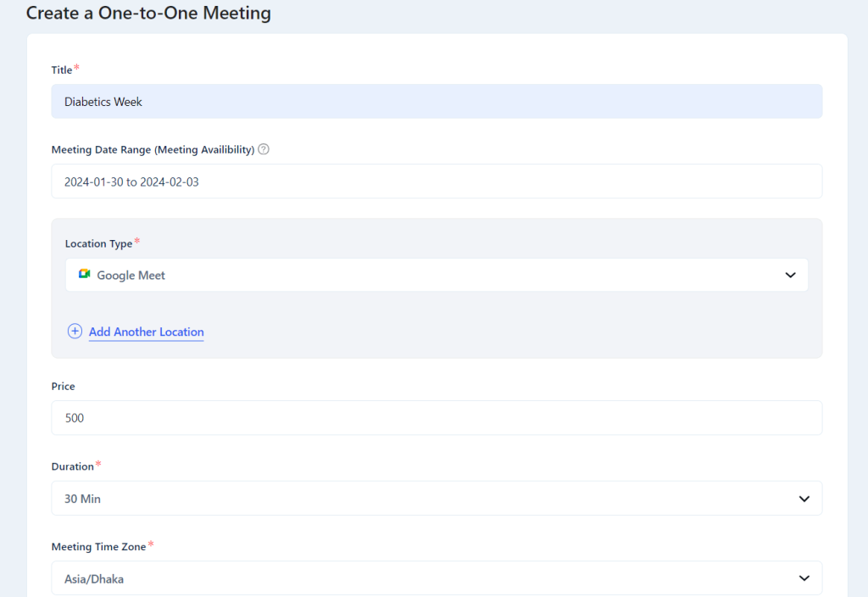868x597 pixels.
Task: Click the chevron on the Duration dropdown
Action: 804,498
